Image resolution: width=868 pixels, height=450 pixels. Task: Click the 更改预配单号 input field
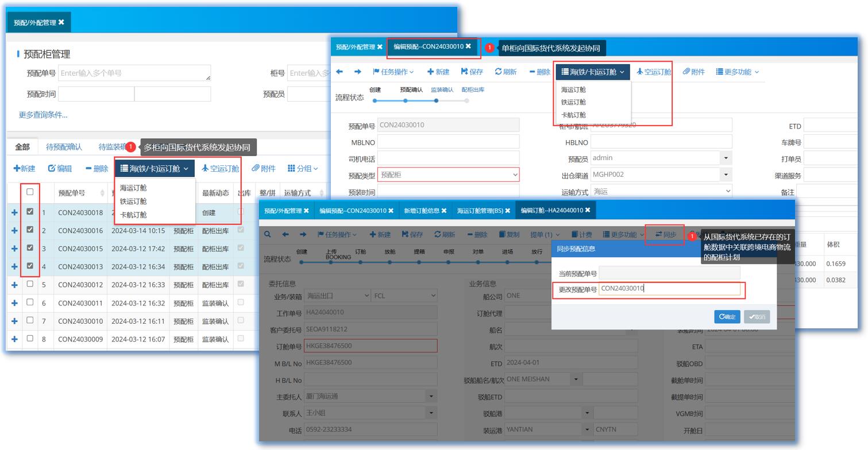coord(669,289)
